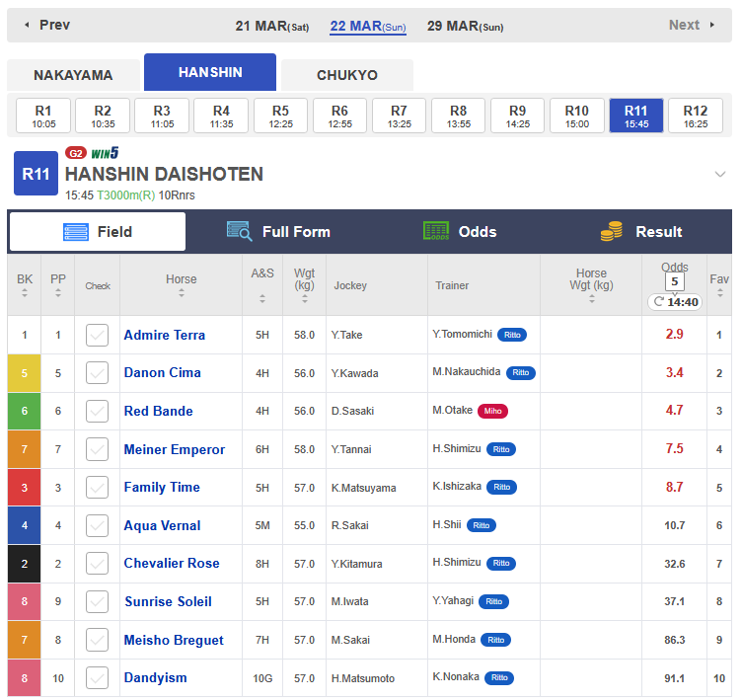Open the Field tab
Image resolution: width=742 pixels, height=700 pixels.
[x=98, y=232]
